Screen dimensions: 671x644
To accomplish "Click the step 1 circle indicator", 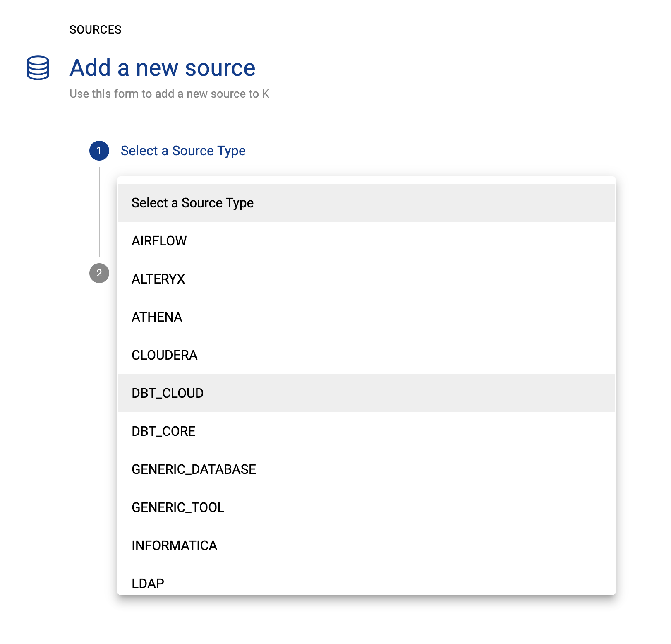I will click(99, 151).
